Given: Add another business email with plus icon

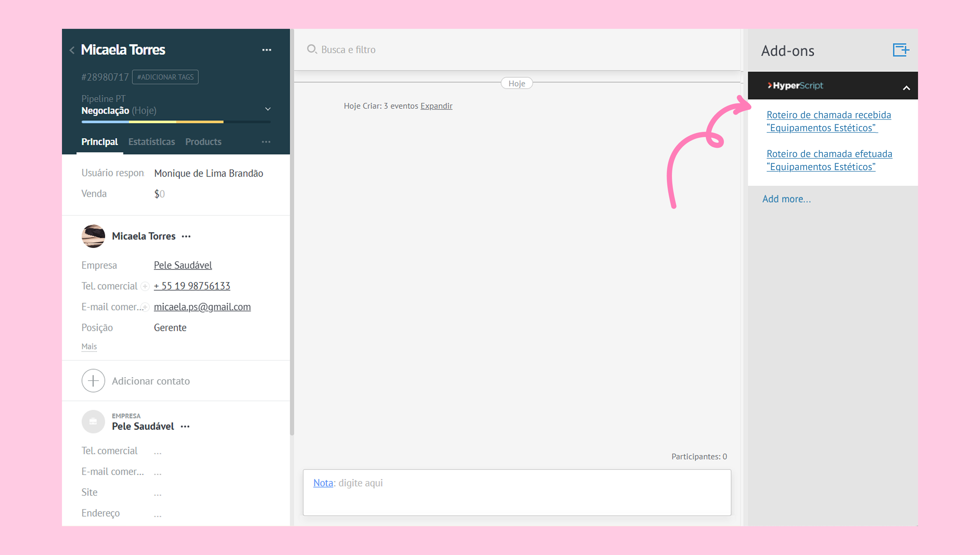Looking at the screenshot, I should click(x=145, y=307).
